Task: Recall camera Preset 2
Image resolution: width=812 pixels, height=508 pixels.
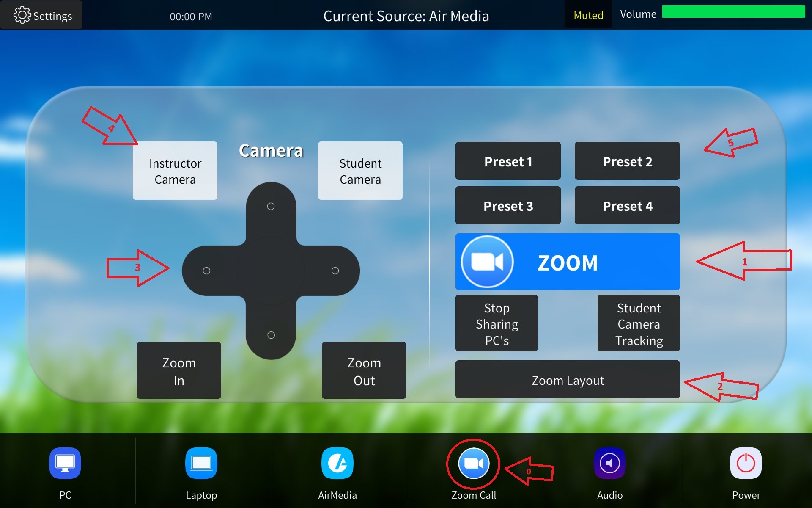Action: pos(627,161)
